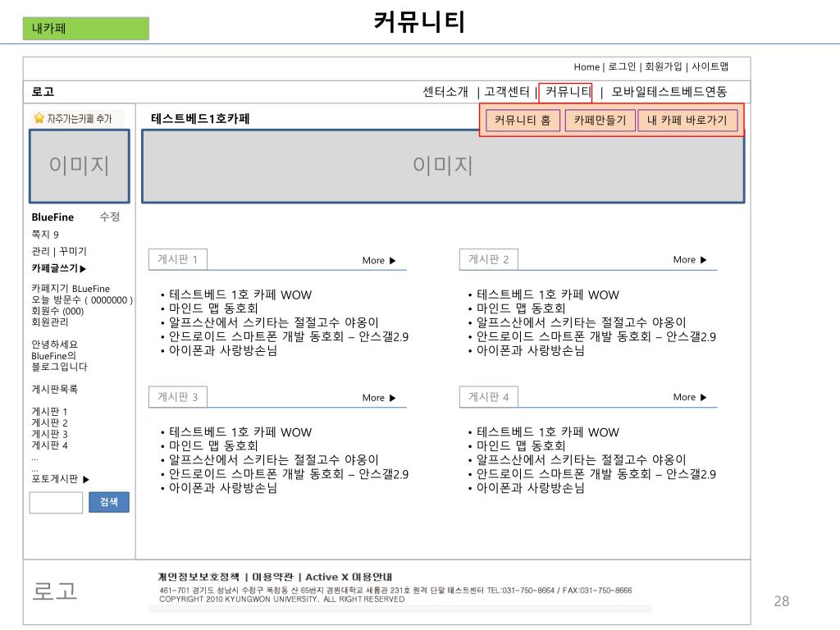This screenshot has width=840, height=630.
Task: Click the arrow icon next to 포토게시판
Action: click(86, 479)
